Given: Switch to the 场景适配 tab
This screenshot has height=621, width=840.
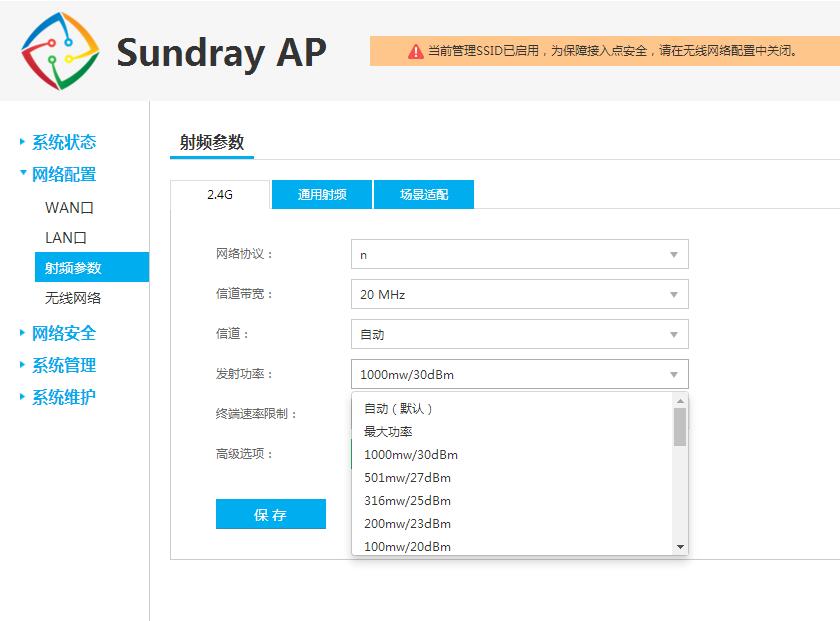Looking at the screenshot, I should (424, 194).
